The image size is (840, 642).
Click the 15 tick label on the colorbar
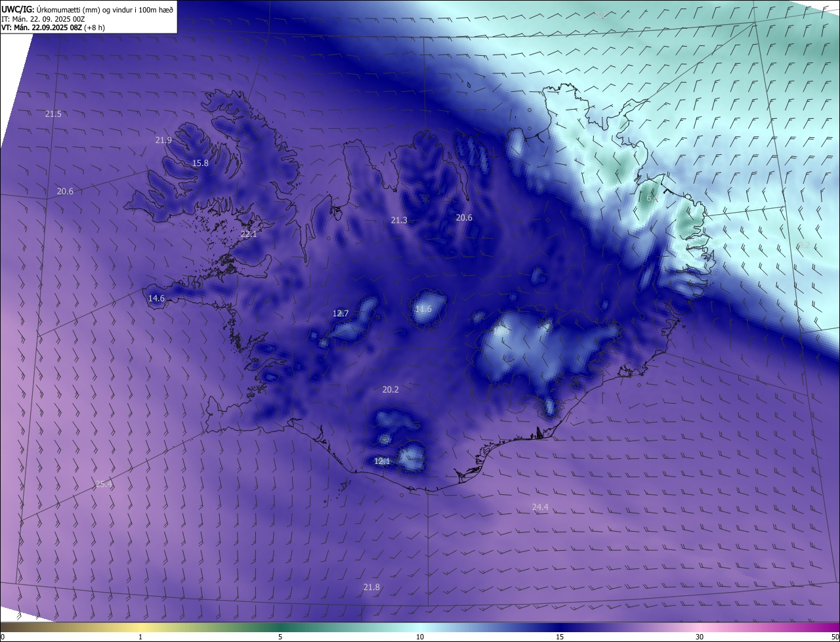pyautogui.click(x=560, y=637)
